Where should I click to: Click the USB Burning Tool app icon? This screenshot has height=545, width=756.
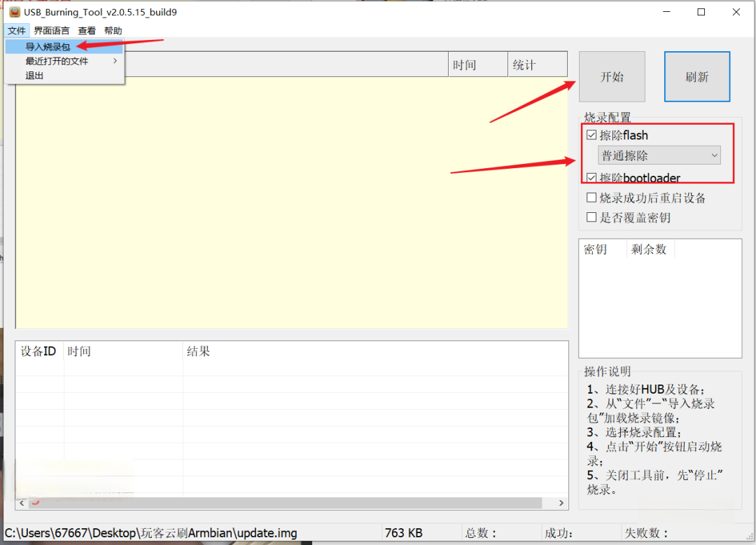(x=15, y=12)
